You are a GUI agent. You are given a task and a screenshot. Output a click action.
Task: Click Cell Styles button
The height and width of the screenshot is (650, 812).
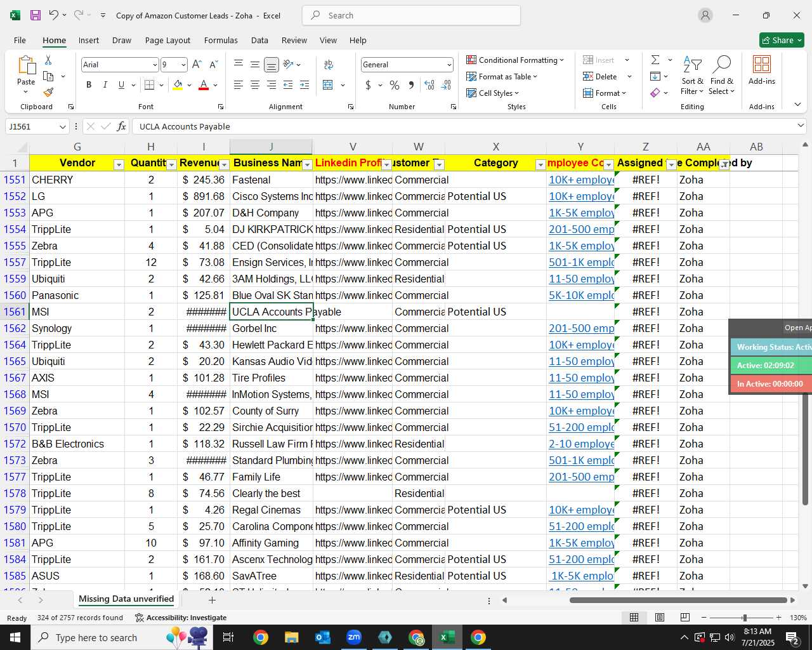[x=493, y=93]
